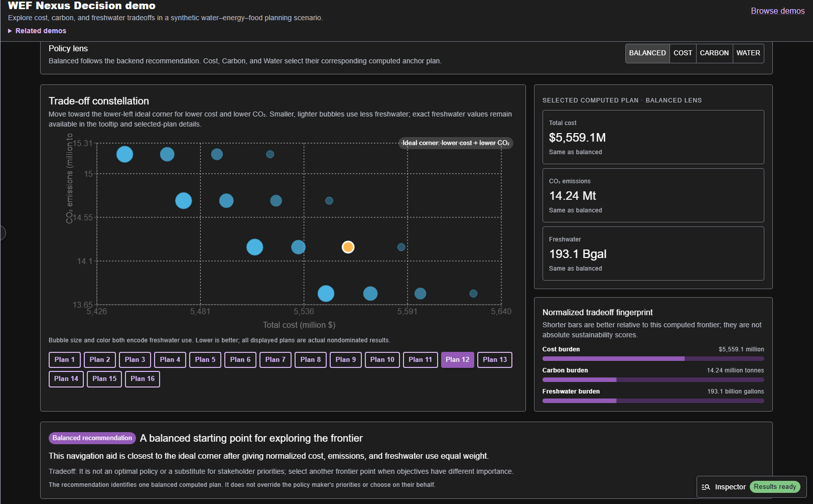Screen dimensions: 813x504
Task: Click the WEF Nexus Decision demo title
Action: (82, 6)
